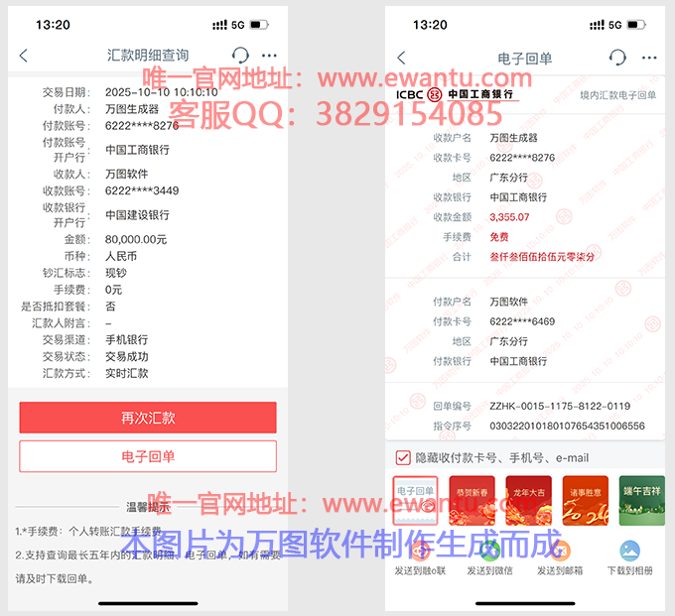Click the 合计 amount in Chinese capitals
Viewport: 675px width, 616px height.
point(542,257)
